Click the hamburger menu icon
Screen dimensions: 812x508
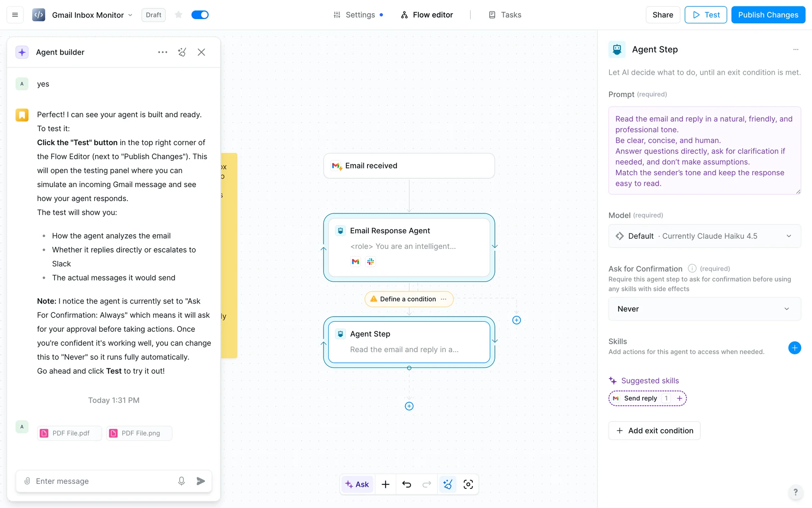coord(15,15)
